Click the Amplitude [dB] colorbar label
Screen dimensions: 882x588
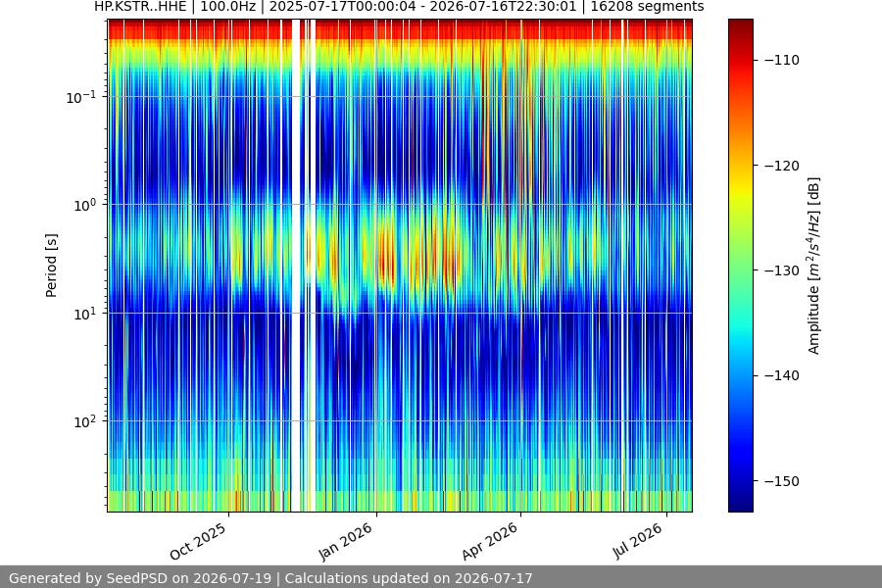point(814,266)
